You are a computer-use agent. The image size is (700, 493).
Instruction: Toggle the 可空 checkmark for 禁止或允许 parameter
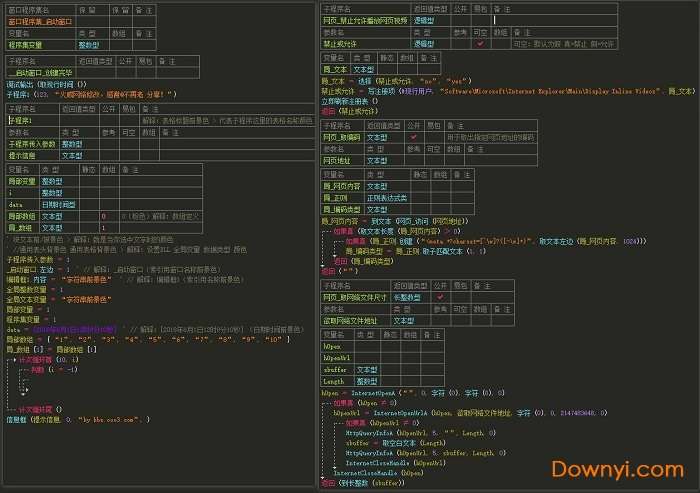[x=480, y=44]
